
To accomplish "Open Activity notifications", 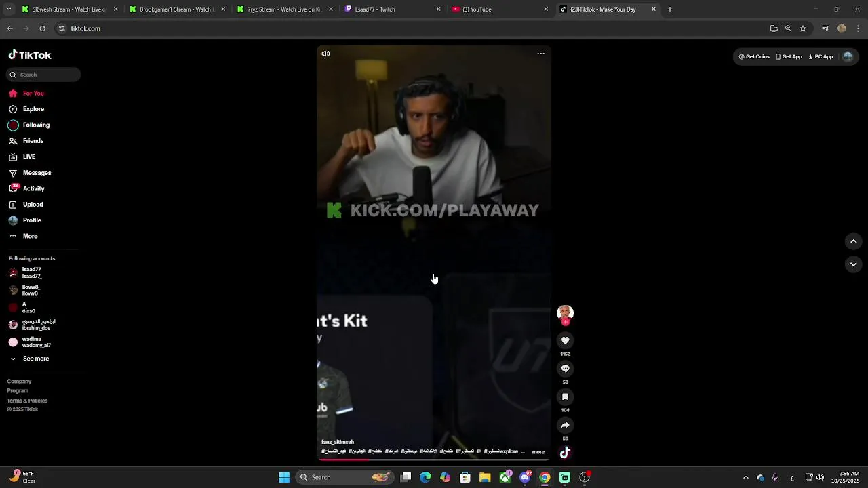I will (27, 188).
